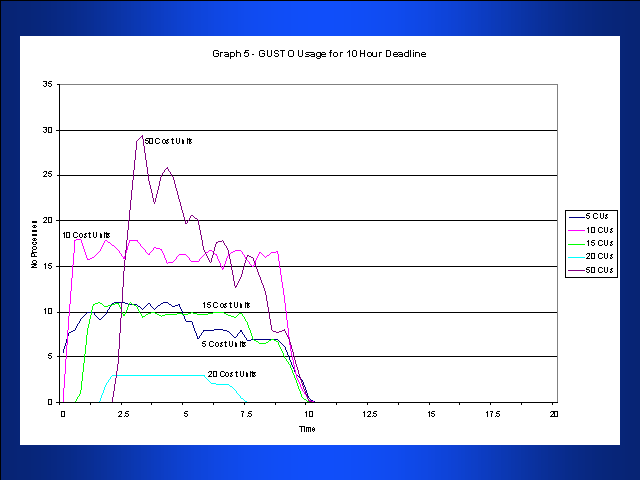Click the '10 Cost Units' data label
The image size is (640, 480).
pos(86,235)
